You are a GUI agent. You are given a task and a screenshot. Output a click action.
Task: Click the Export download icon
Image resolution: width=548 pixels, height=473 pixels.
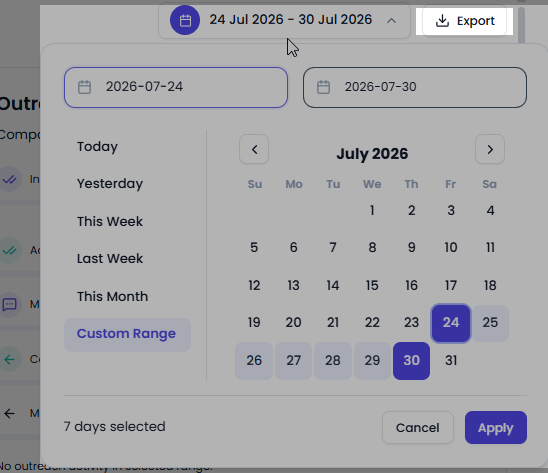[442, 21]
